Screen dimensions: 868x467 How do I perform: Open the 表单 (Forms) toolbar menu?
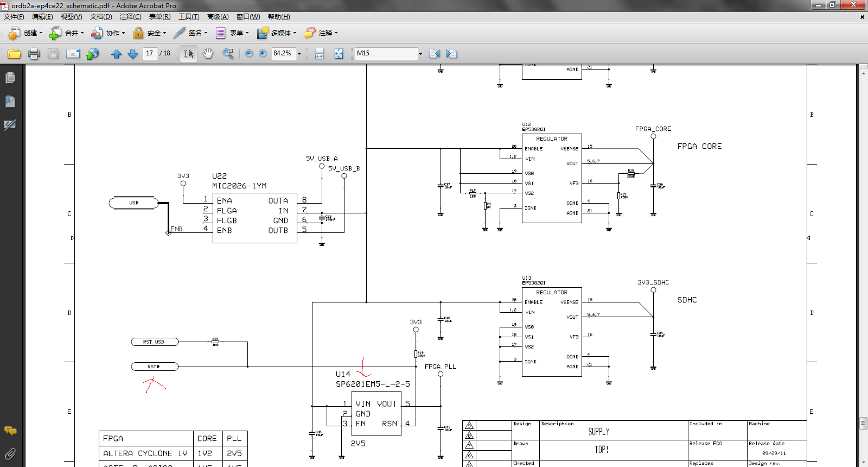click(x=232, y=33)
